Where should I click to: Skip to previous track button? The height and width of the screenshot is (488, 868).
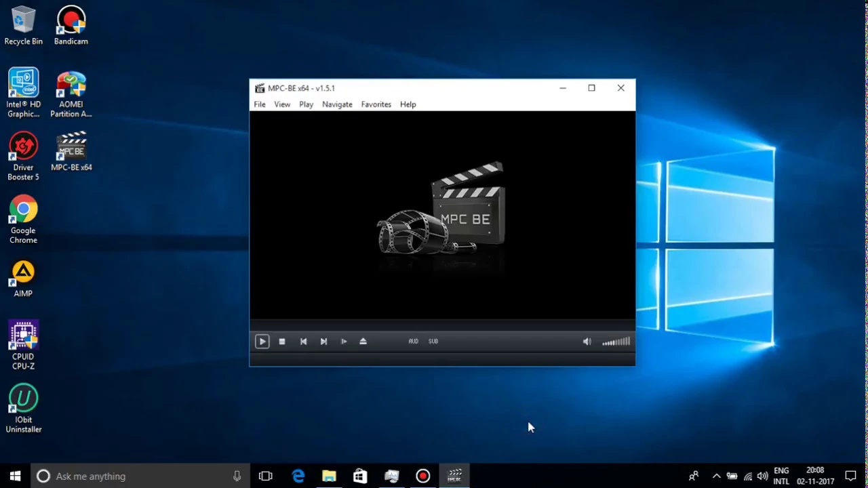point(303,342)
